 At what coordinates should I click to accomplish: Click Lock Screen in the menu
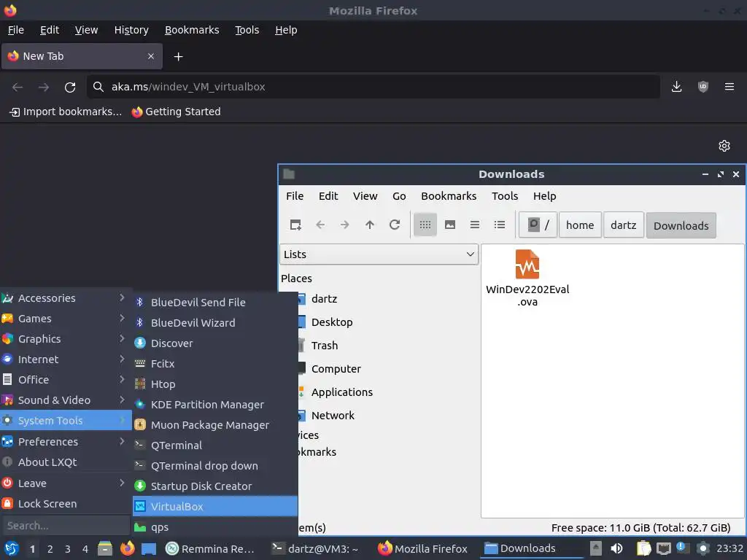[66, 503]
